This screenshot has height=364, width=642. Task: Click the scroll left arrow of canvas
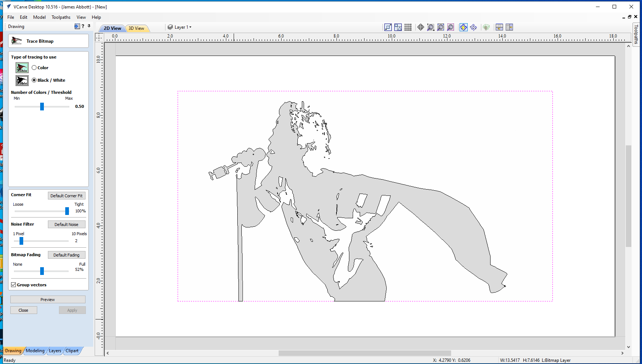(x=108, y=353)
